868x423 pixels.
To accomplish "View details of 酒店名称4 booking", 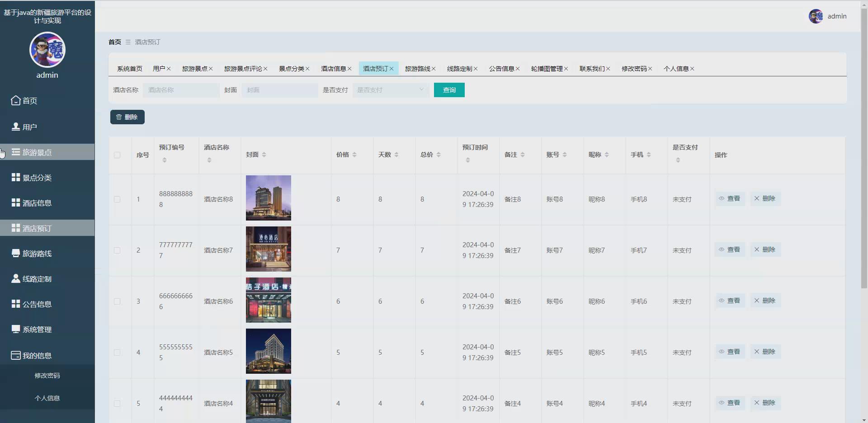I will point(730,403).
